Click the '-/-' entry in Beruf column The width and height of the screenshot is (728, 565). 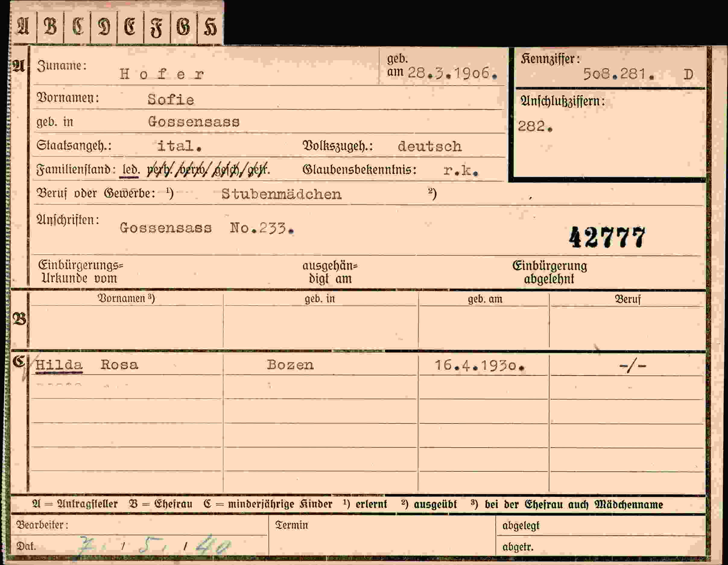point(632,366)
